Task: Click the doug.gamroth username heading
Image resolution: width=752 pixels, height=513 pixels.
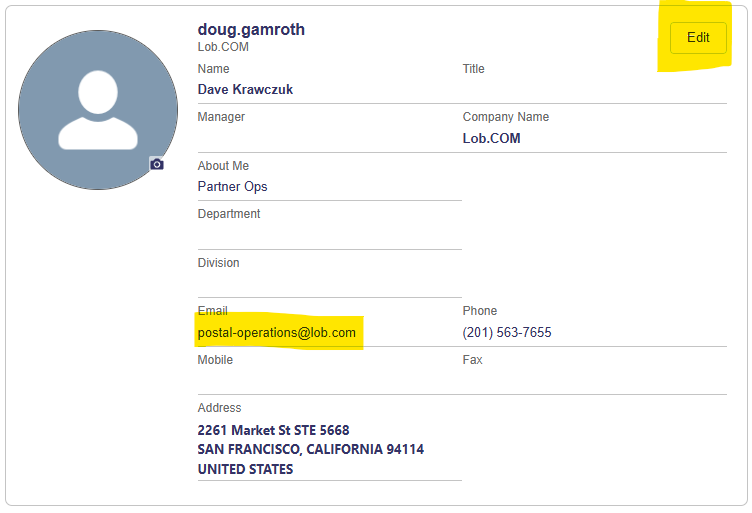Action: (251, 29)
